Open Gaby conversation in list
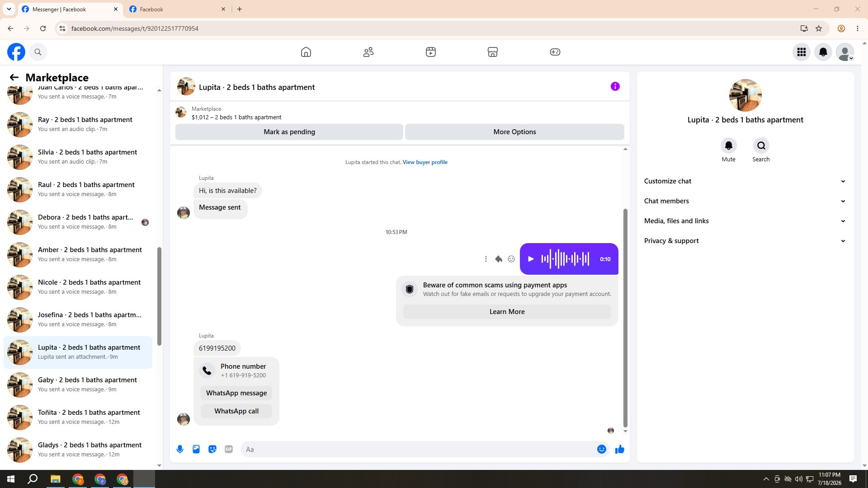The height and width of the screenshot is (488, 868). pyautogui.click(x=78, y=385)
